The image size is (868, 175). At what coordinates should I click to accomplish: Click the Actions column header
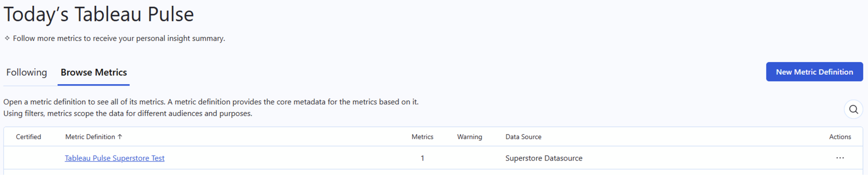point(840,137)
